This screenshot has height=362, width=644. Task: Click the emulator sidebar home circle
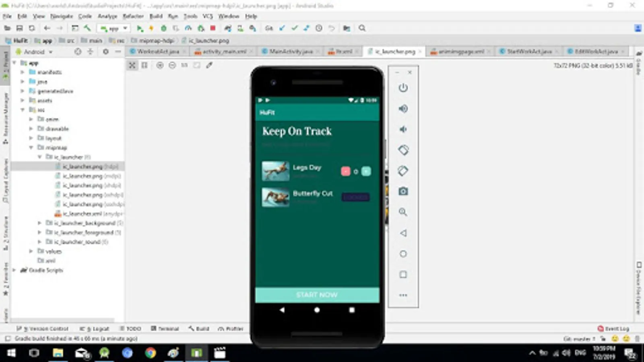pos(403,254)
